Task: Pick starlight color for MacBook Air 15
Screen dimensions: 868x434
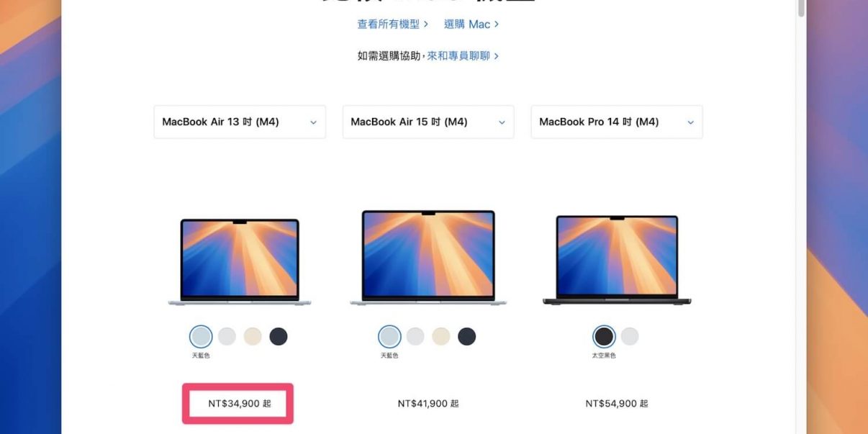Action: coord(441,336)
